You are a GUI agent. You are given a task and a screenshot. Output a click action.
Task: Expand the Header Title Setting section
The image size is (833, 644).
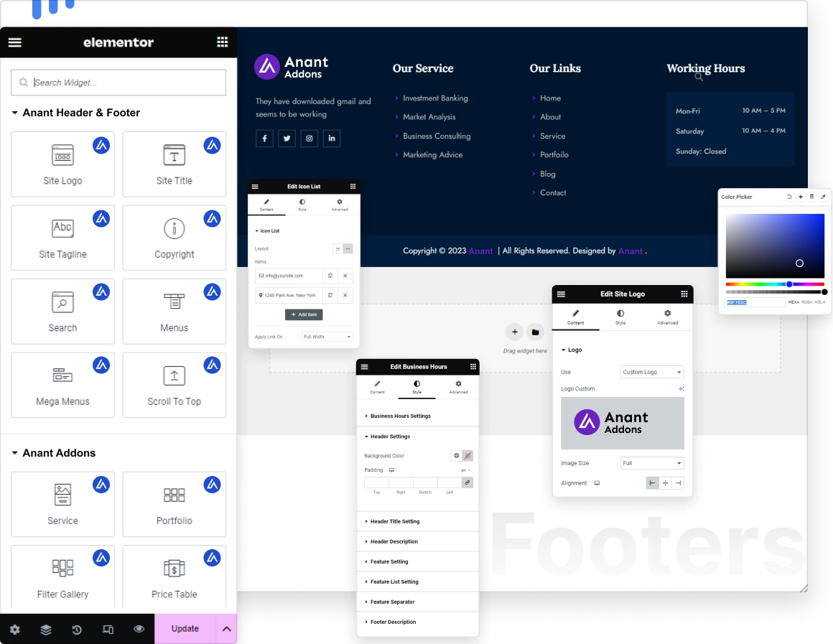tap(417, 521)
